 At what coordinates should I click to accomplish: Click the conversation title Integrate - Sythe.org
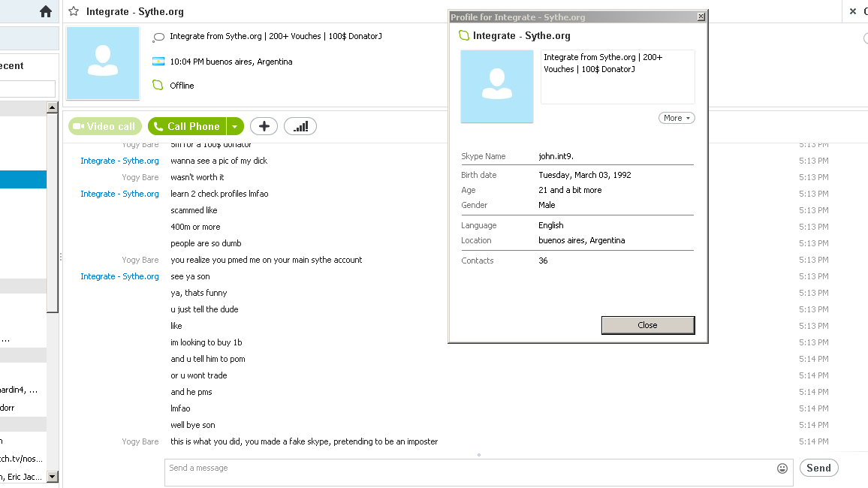click(134, 11)
